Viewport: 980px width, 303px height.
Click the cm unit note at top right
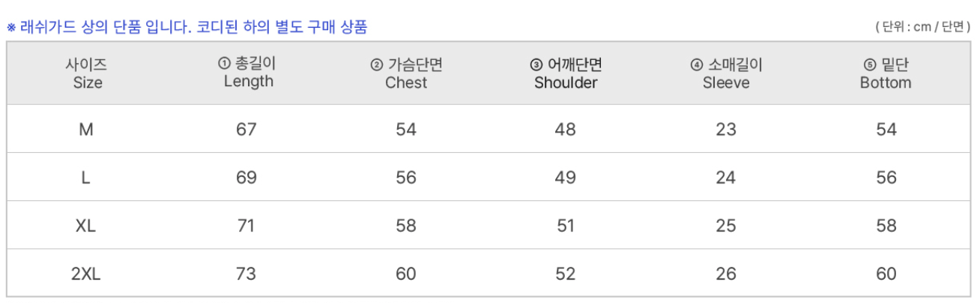click(922, 28)
